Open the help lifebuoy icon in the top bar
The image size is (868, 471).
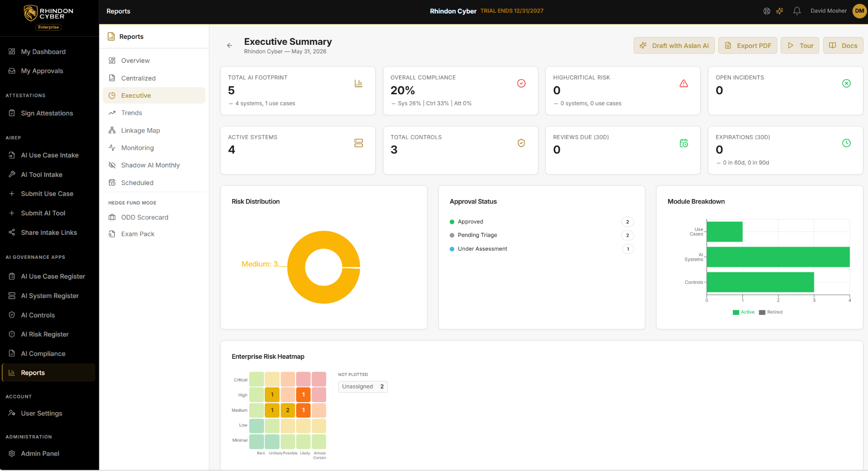(767, 11)
